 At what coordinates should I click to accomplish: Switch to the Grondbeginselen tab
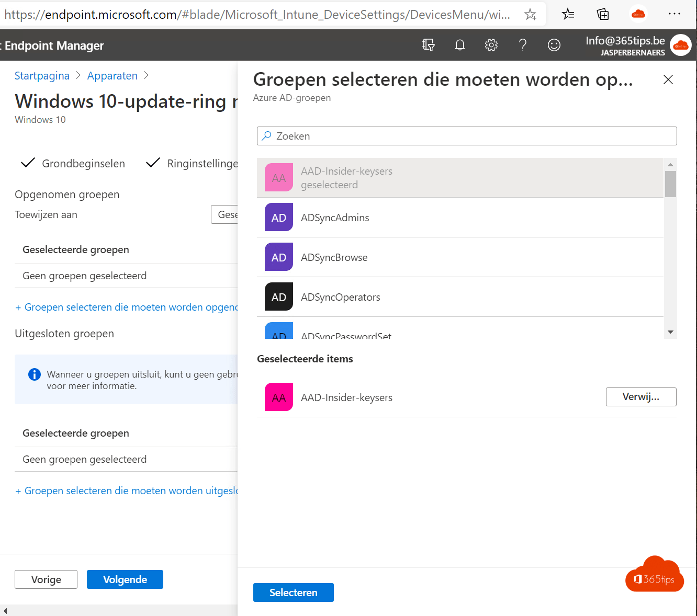(84, 163)
